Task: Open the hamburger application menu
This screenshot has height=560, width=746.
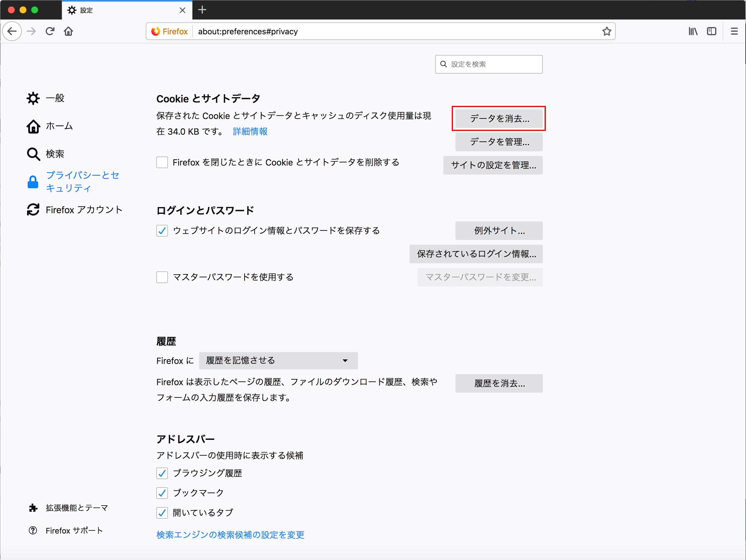Action: pyautogui.click(x=734, y=31)
